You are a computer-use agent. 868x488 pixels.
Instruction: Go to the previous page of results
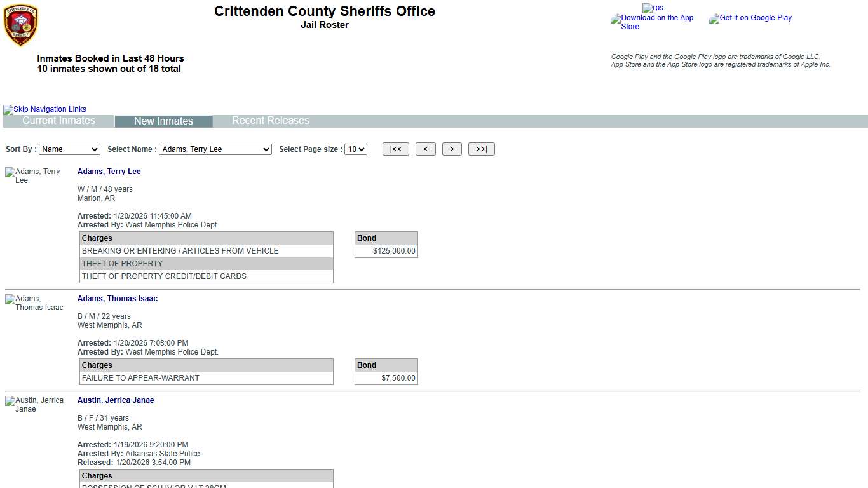425,149
